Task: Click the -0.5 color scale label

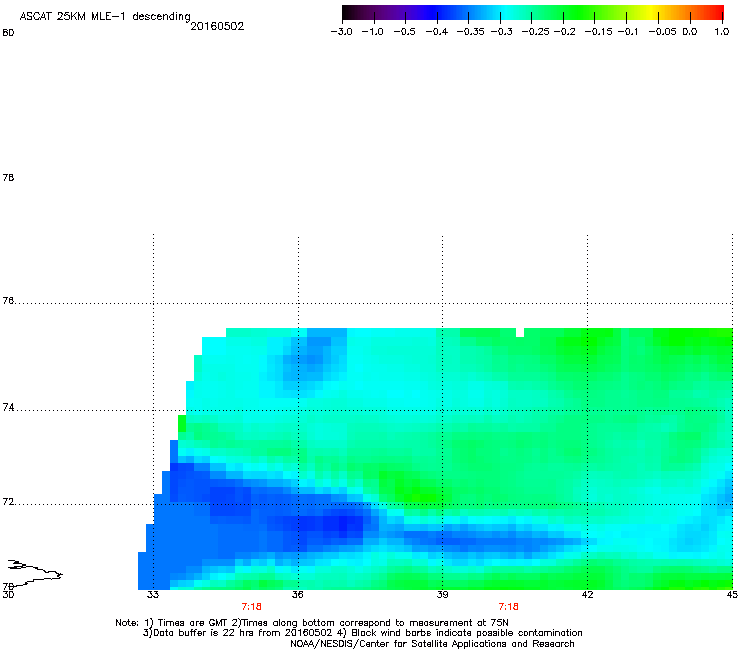Action: (x=404, y=32)
